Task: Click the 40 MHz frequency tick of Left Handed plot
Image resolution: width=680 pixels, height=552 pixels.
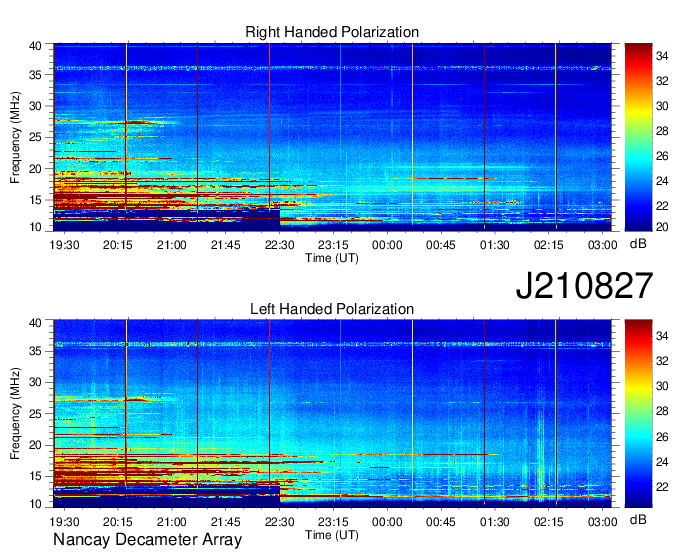Action: [35, 323]
